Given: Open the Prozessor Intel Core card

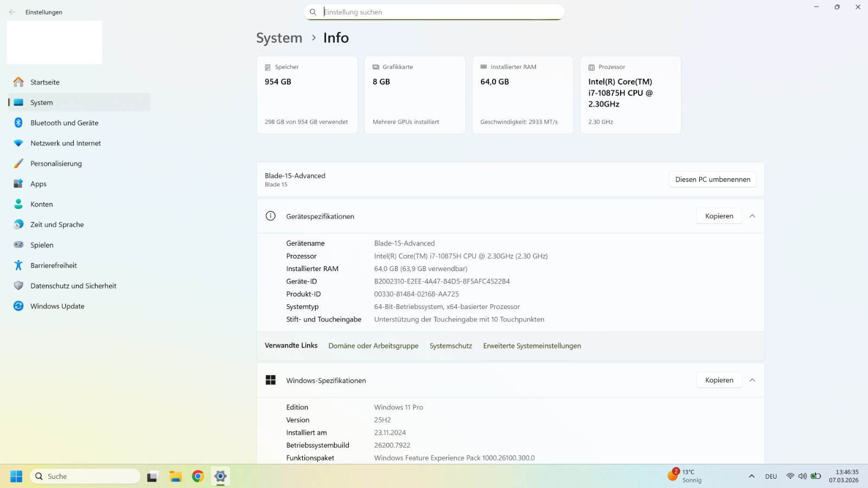Looking at the screenshot, I should coord(630,95).
